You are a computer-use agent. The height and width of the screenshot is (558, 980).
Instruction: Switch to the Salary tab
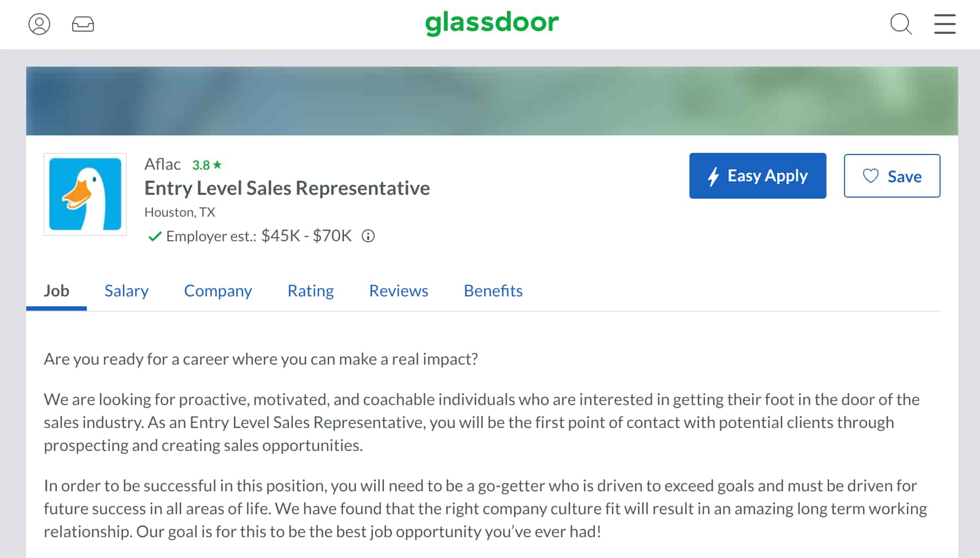(126, 291)
